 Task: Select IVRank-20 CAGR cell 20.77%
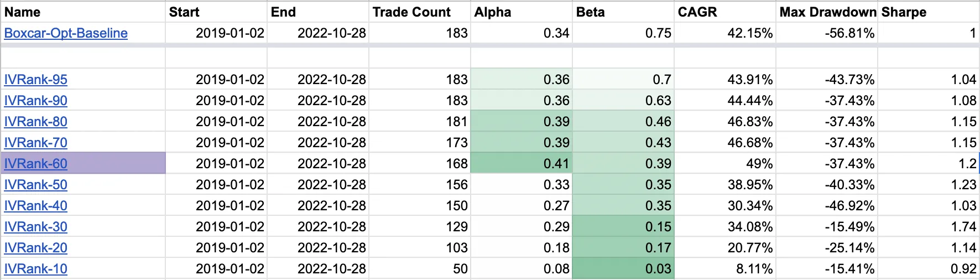pos(725,248)
